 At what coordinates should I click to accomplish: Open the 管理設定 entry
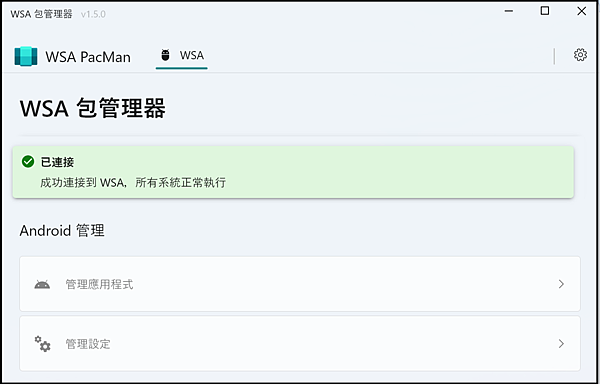pyautogui.click(x=300, y=343)
